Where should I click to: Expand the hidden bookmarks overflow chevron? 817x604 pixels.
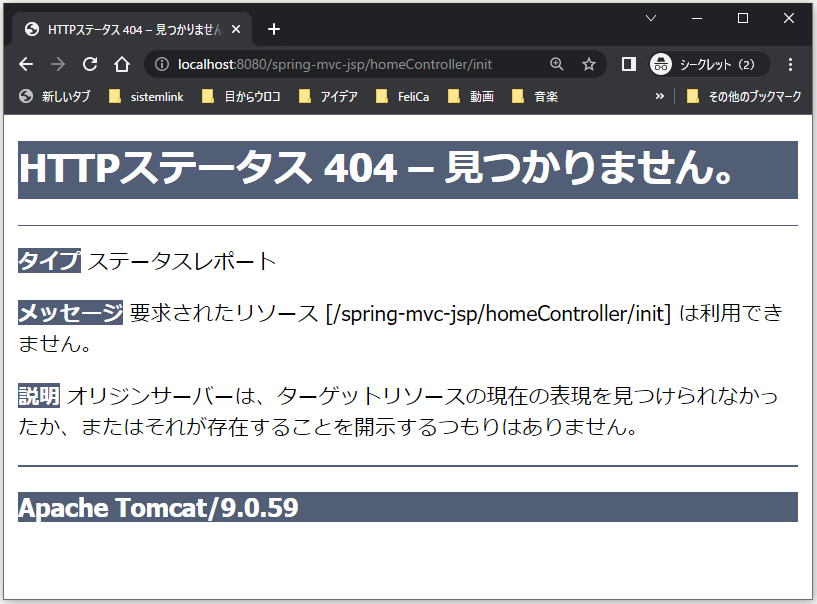click(659, 96)
